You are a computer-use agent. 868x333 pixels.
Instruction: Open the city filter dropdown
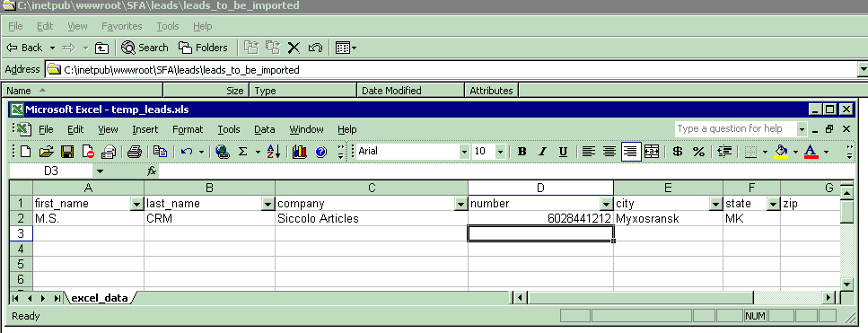click(715, 204)
